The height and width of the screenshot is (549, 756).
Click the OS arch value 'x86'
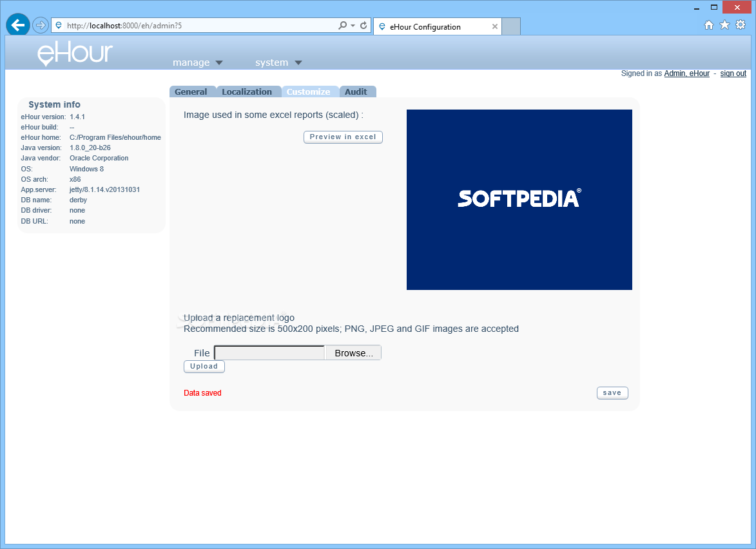[75, 179]
